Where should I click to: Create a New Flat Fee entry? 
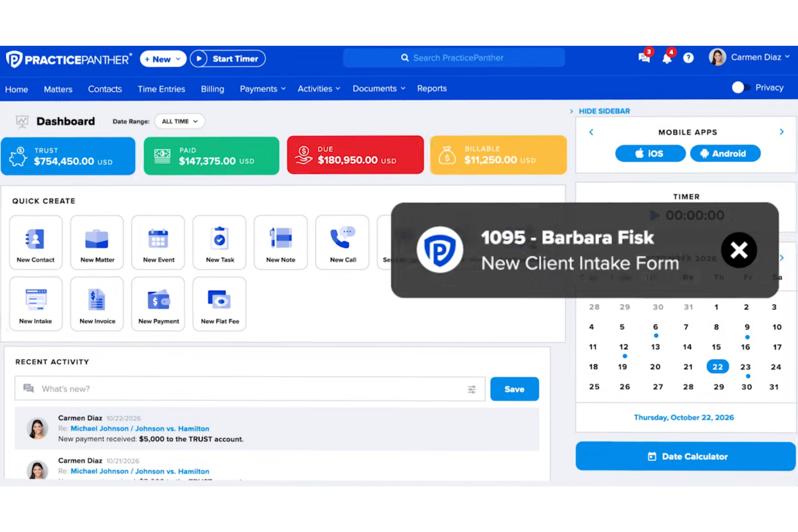(x=219, y=303)
